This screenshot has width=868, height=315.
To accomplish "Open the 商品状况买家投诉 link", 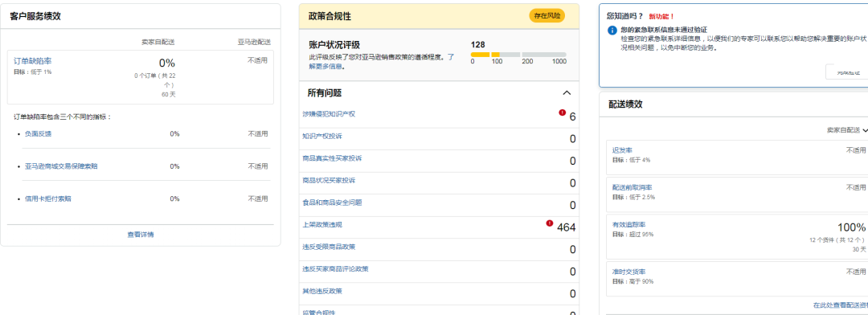I will coord(328,181).
